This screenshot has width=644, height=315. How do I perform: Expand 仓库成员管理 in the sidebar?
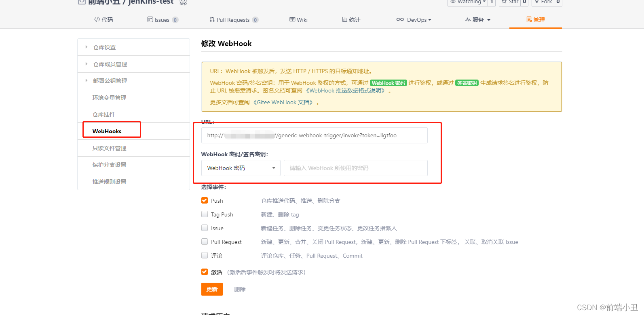click(x=133, y=64)
